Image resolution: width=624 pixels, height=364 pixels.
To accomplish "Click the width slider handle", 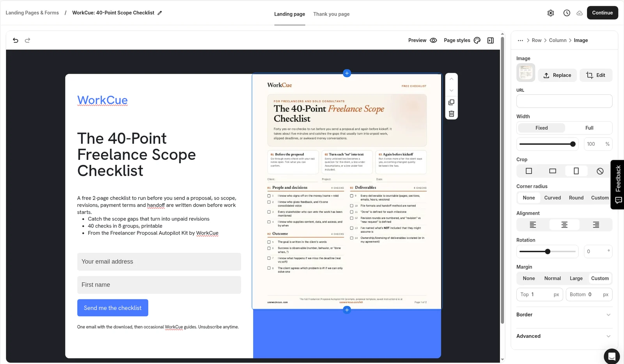I will pos(573,144).
